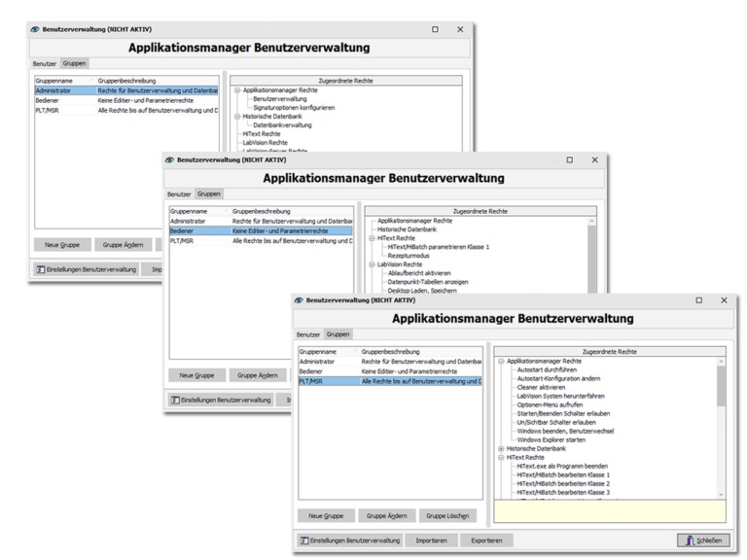Image resolution: width=747 pixels, height=560 pixels.
Task: Select HiText.exe als Programm beenden
Action: click(x=562, y=467)
